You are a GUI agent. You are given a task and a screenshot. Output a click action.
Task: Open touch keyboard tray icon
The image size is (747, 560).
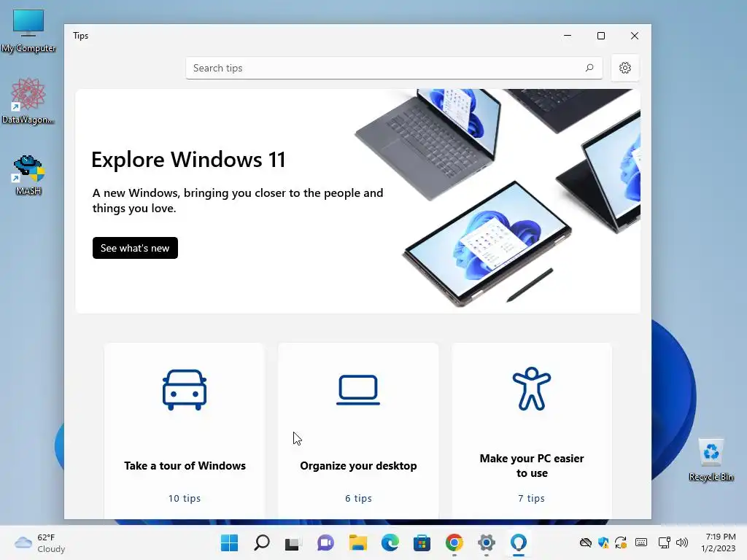click(x=641, y=542)
